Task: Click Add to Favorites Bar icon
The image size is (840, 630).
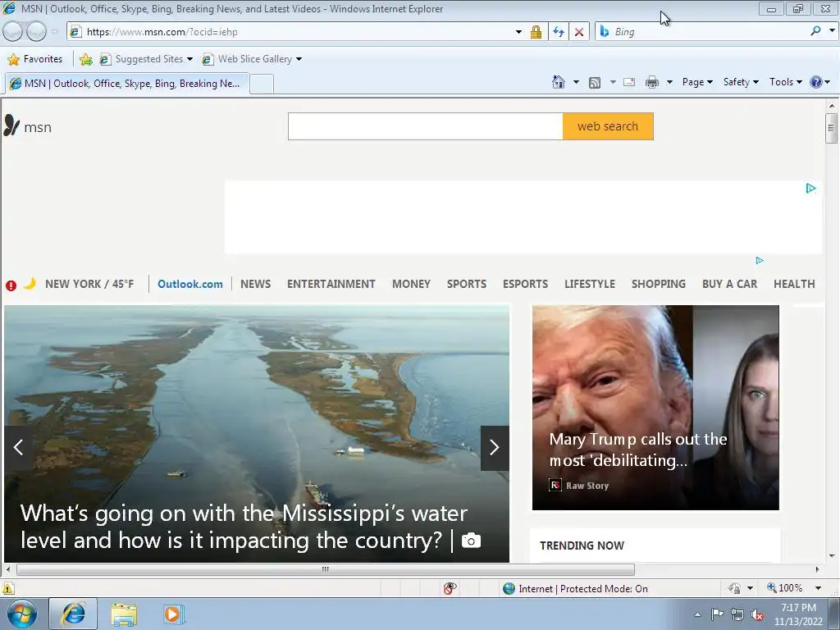Action: point(85,59)
